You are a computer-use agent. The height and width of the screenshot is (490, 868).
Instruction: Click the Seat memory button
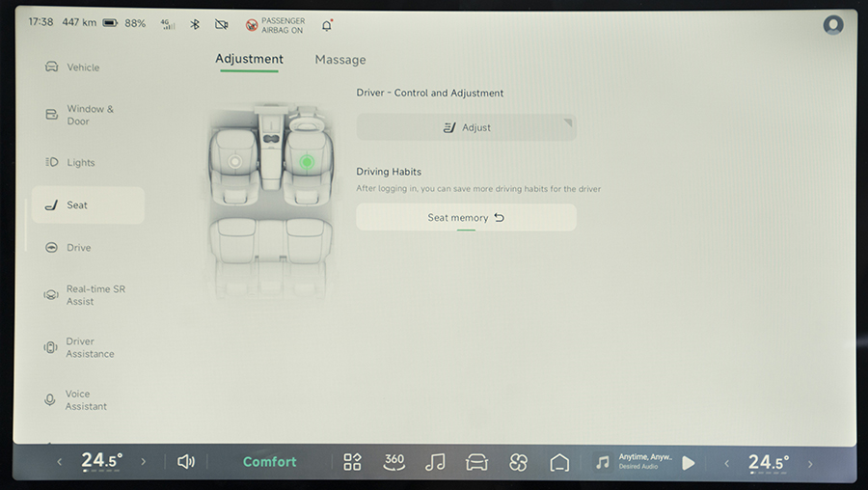466,218
